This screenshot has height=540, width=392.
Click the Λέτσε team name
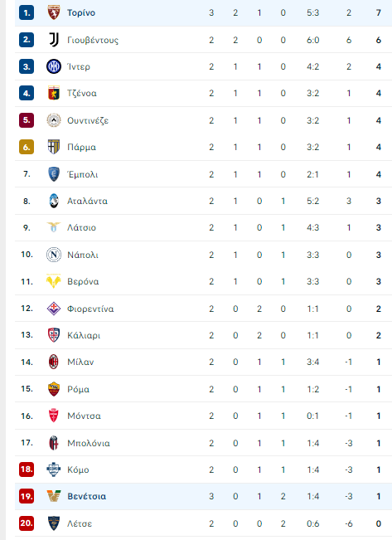(80, 523)
